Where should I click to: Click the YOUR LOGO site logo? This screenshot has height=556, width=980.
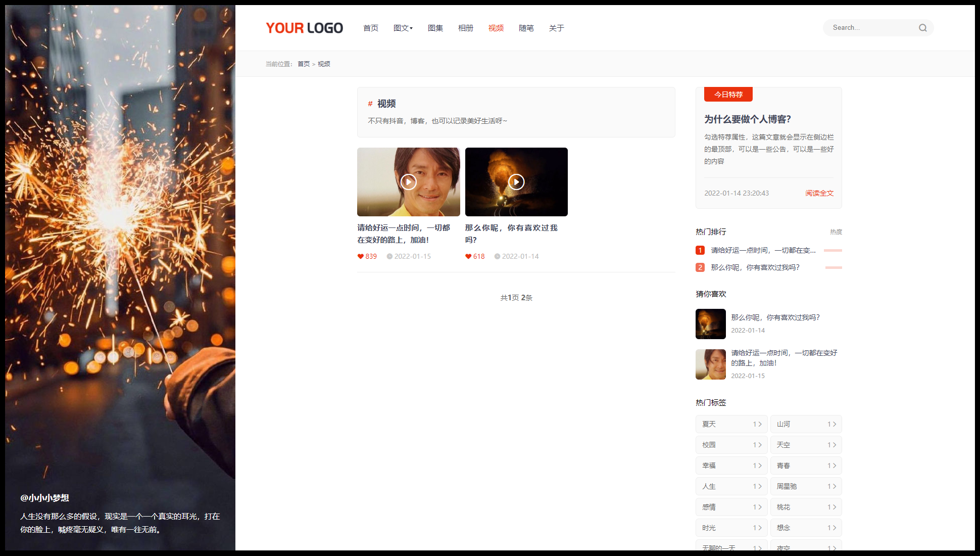[305, 28]
